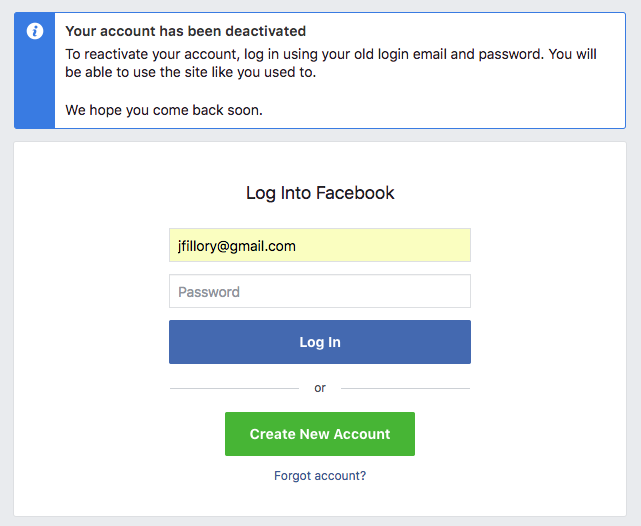Viewport: 641px width, 526px height.
Task: Click the "We hope you come back soon" message
Action: [x=164, y=110]
